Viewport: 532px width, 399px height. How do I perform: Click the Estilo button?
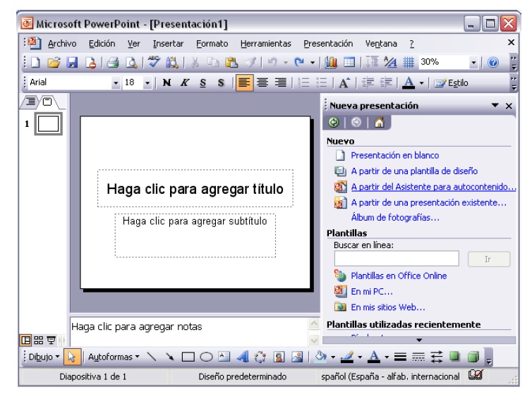(452, 83)
